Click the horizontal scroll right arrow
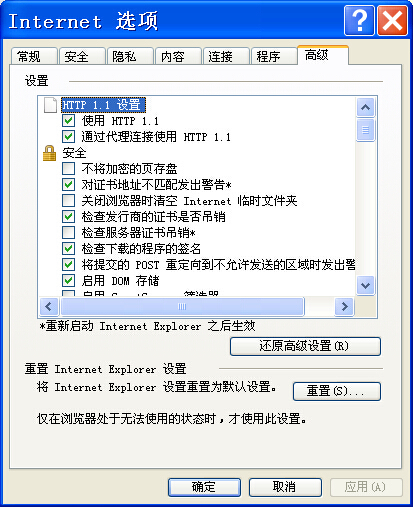413x507 pixels. 344,306
